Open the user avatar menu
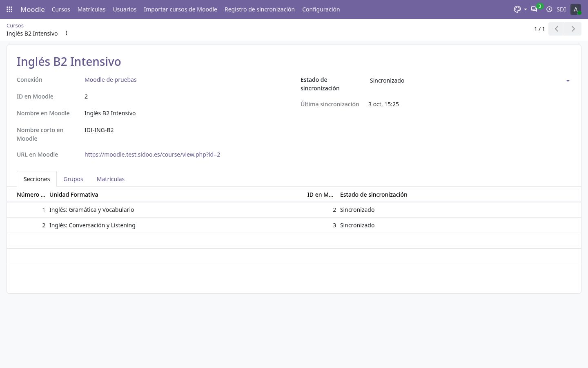The height and width of the screenshot is (368, 588). (576, 9)
